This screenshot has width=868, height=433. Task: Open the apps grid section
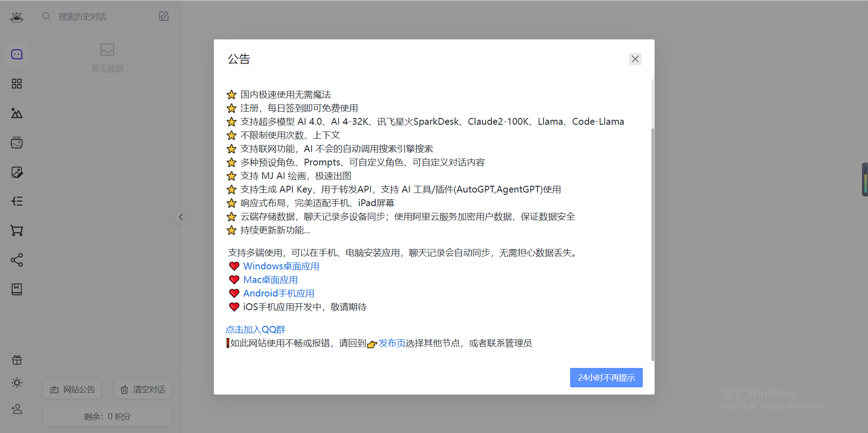click(16, 83)
